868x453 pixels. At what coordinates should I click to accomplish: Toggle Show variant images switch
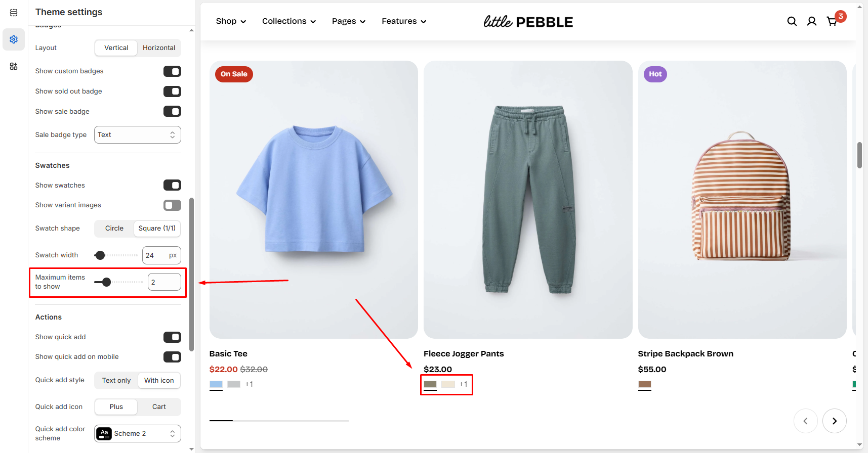coord(172,205)
